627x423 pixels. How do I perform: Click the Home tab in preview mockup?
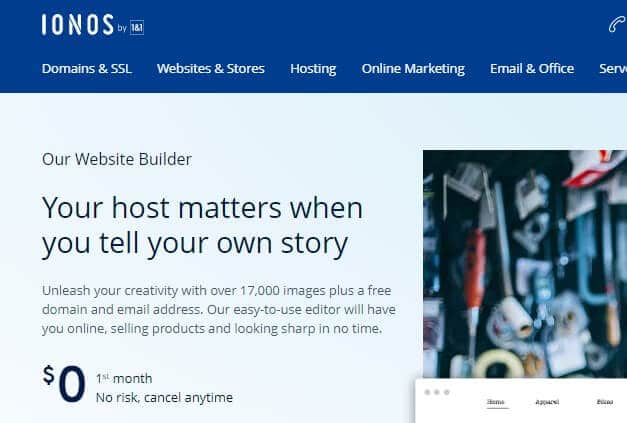[x=496, y=402]
